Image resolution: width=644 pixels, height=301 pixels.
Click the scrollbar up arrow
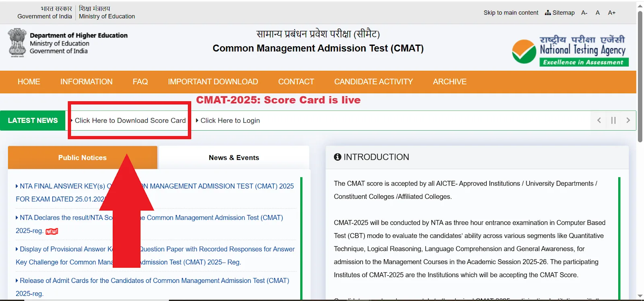640,6
